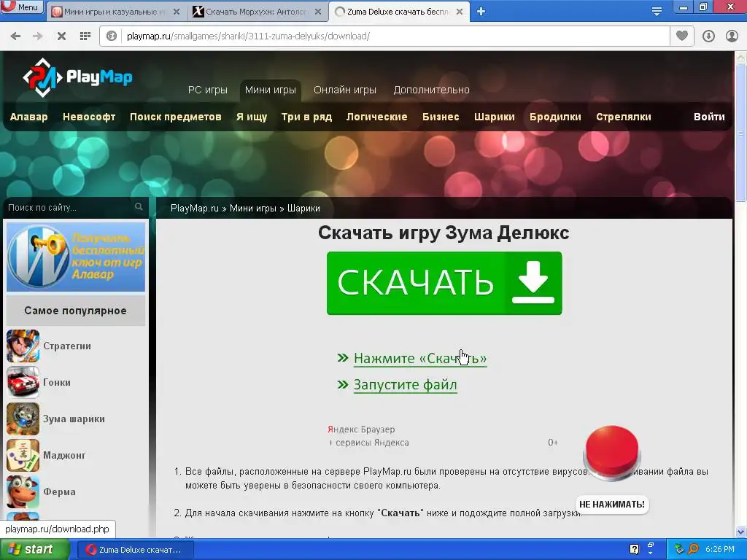Open the browser downloads icon

pos(708,36)
